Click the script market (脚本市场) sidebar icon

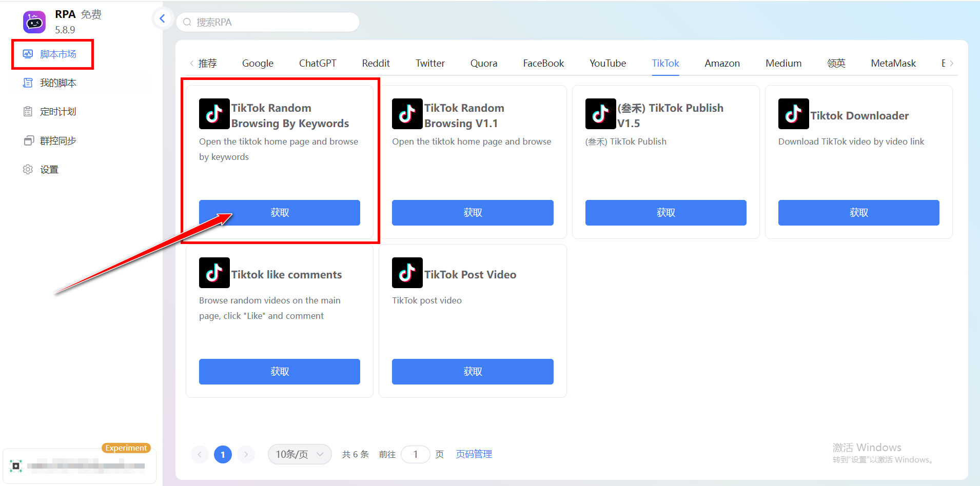(28, 54)
